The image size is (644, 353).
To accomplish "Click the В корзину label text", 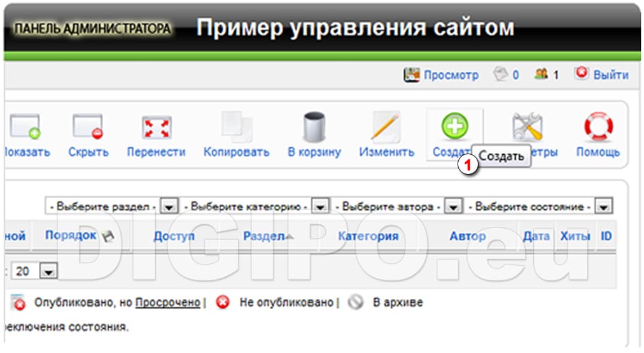I will click(x=314, y=153).
